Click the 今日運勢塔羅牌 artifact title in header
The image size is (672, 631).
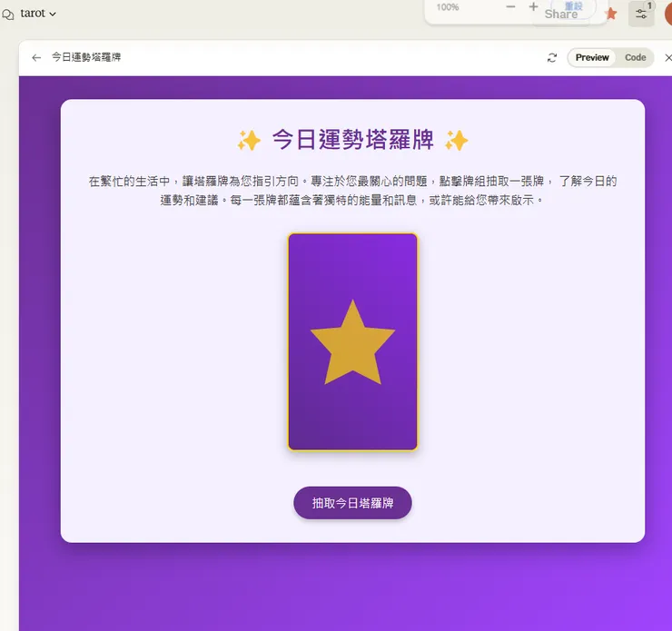(x=86, y=57)
